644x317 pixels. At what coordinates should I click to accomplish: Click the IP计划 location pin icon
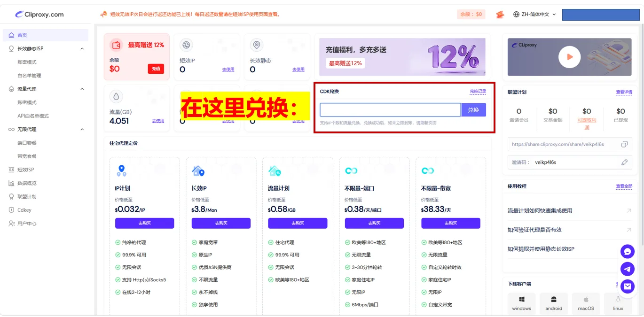click(x=122, y=170)
